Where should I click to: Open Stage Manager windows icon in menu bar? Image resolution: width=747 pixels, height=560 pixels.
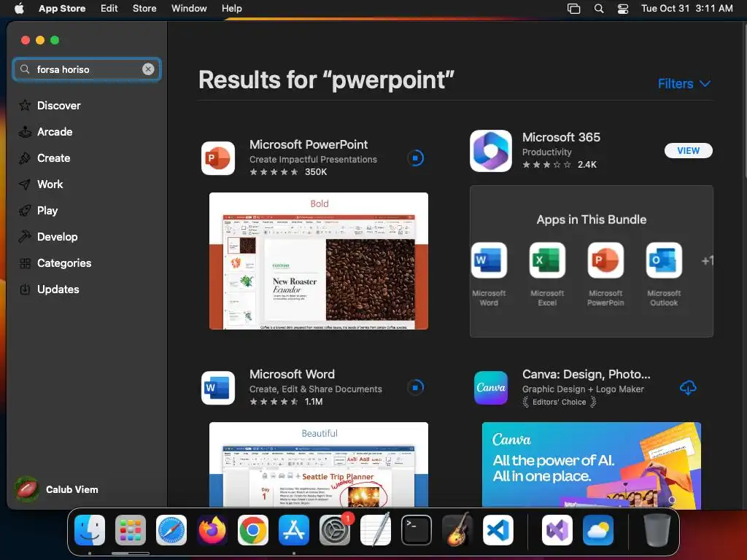point(573,9)
